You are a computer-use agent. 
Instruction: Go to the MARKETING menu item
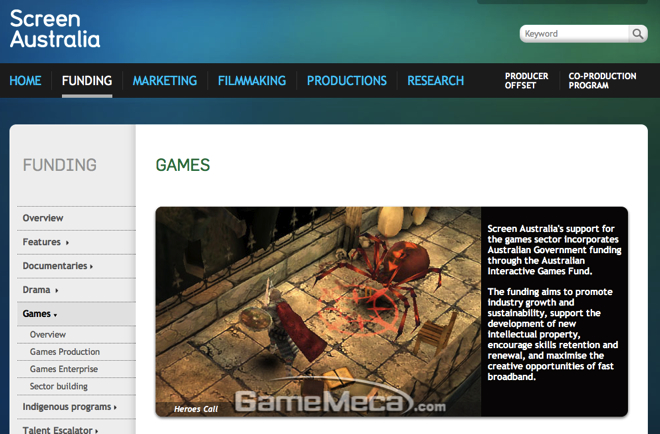(x=165, y=81)
